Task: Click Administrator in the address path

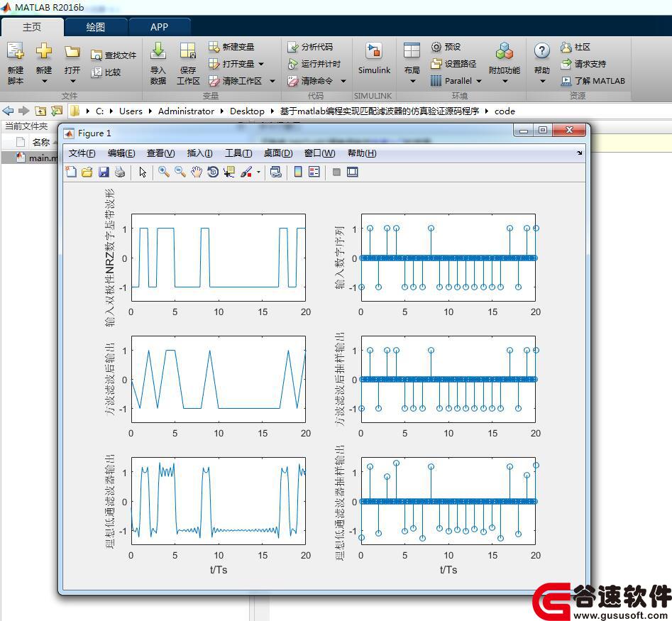Action: click(x=186, y=111)
